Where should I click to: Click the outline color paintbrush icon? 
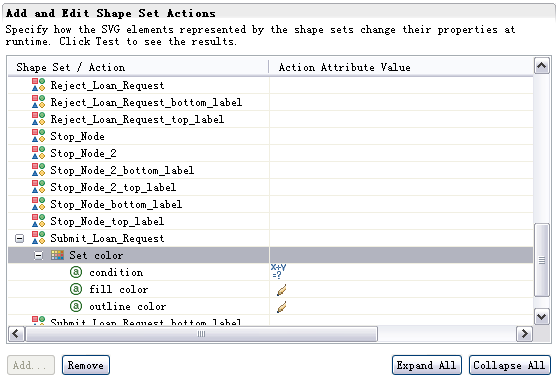coord(281,307)
